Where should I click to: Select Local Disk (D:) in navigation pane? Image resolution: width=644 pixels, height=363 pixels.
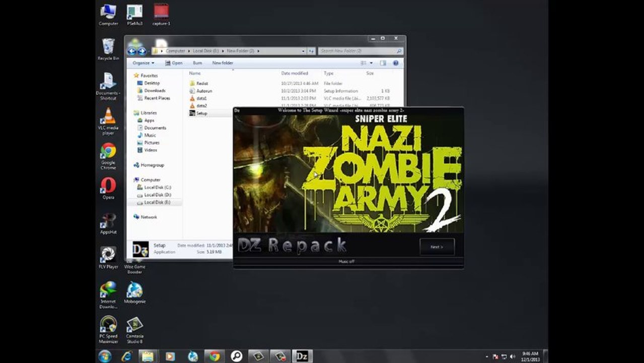[x=158, y=195]
